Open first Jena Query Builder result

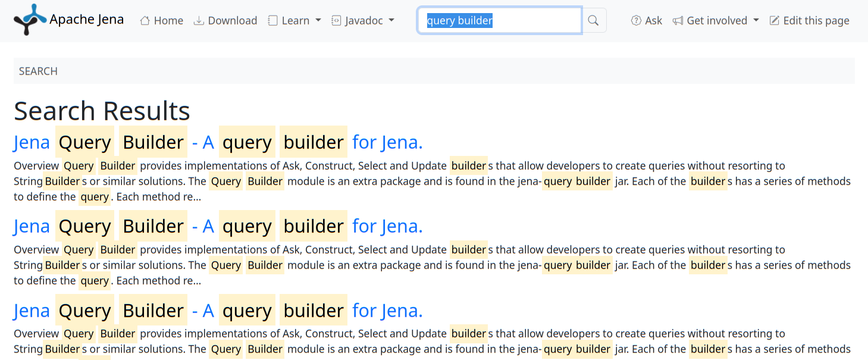(x=218, y=142)
